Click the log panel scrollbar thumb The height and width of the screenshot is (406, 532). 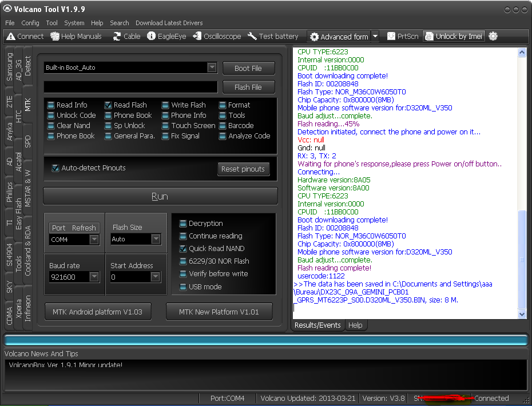[522, 260]
